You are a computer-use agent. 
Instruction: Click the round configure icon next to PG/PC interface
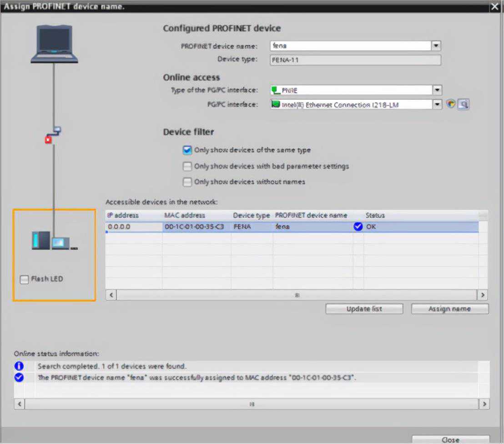[451, 105]
